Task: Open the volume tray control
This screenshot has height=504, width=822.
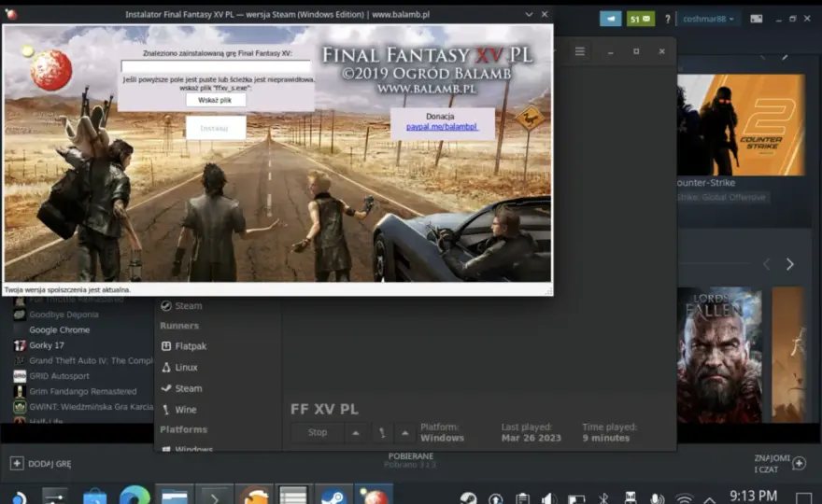Action: click(549, 498)
